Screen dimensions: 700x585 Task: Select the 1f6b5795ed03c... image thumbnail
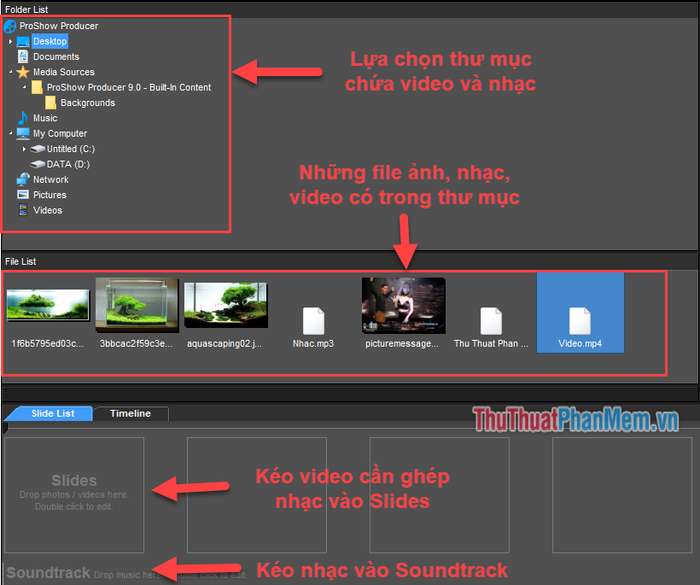(48, 305)
